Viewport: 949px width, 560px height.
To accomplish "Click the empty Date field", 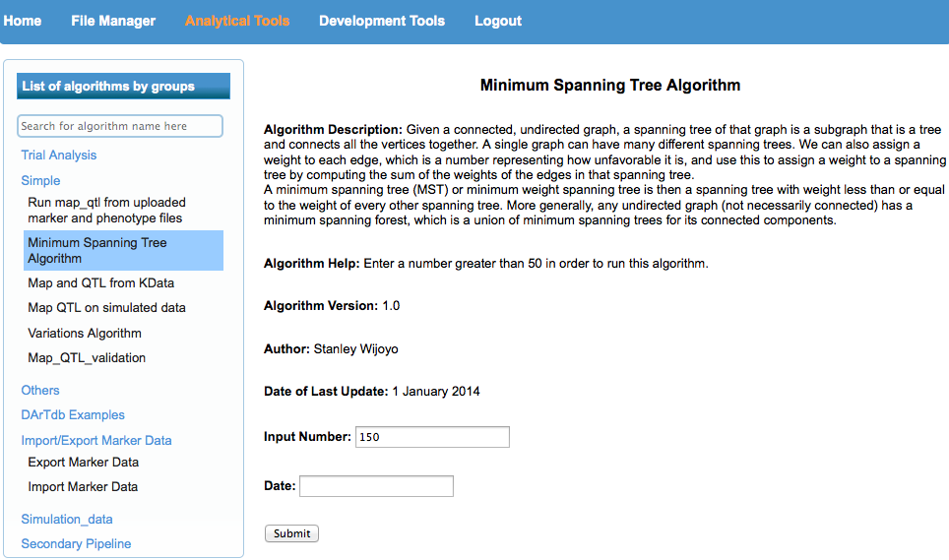I will pos(376,486).
